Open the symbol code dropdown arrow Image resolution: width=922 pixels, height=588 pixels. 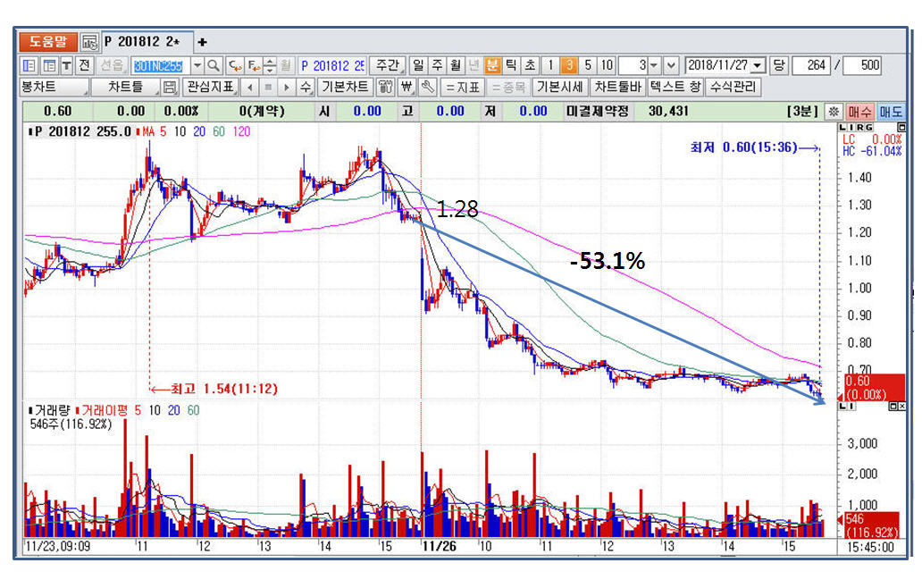[x=197, y=65]
